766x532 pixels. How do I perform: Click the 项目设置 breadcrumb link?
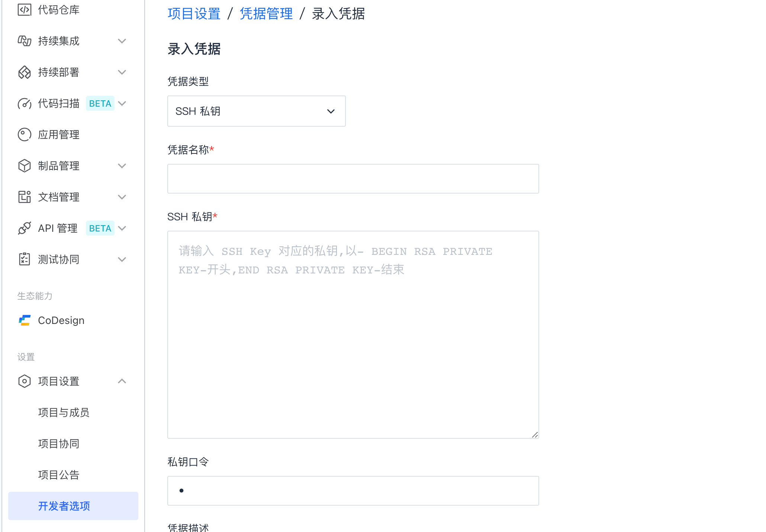(194, 14)
